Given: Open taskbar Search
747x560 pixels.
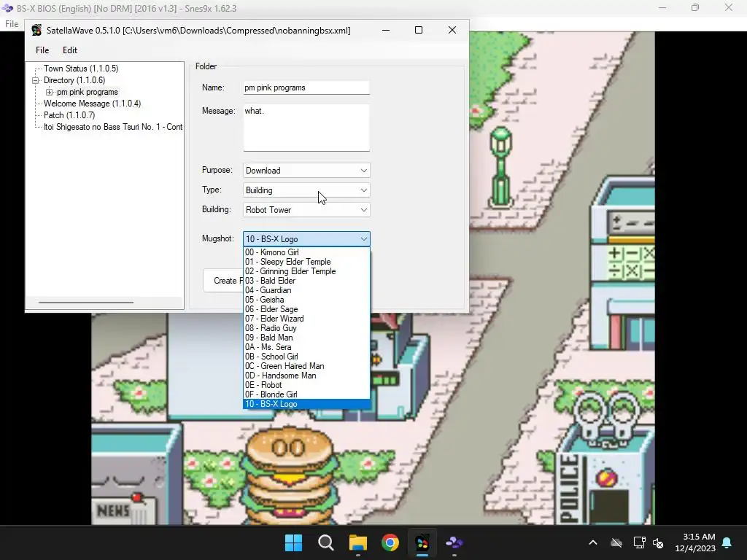Looking at the screenshot, I should (x=326, y=542).
